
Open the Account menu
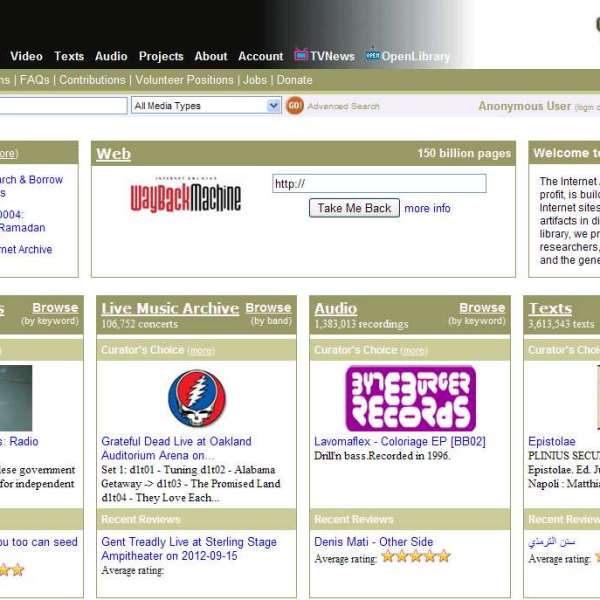tap(261, 56)
